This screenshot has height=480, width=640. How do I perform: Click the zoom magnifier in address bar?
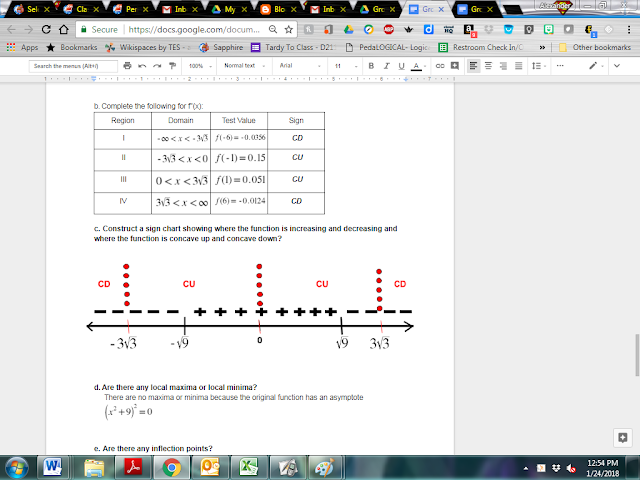tap(273, 29)
